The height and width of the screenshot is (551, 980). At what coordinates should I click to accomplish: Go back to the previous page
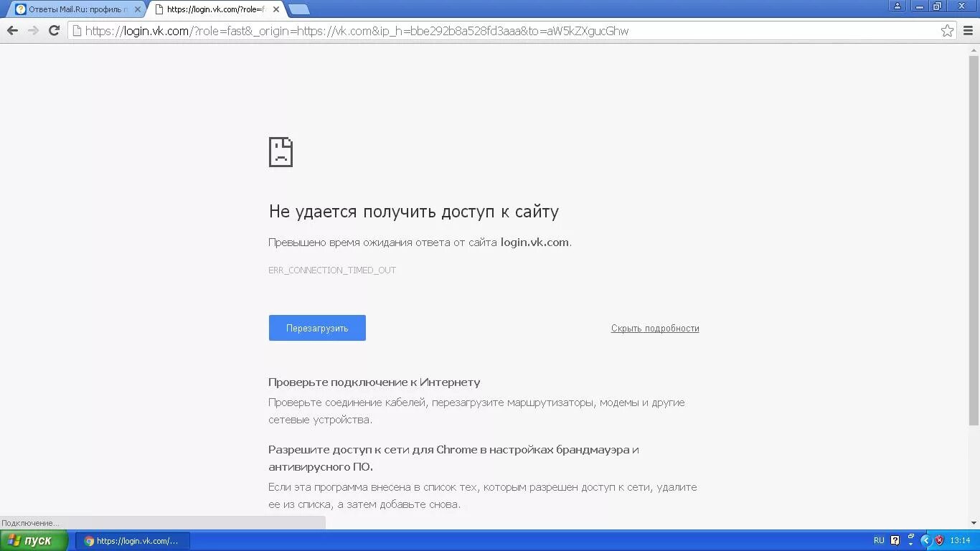tap(12, 30)
